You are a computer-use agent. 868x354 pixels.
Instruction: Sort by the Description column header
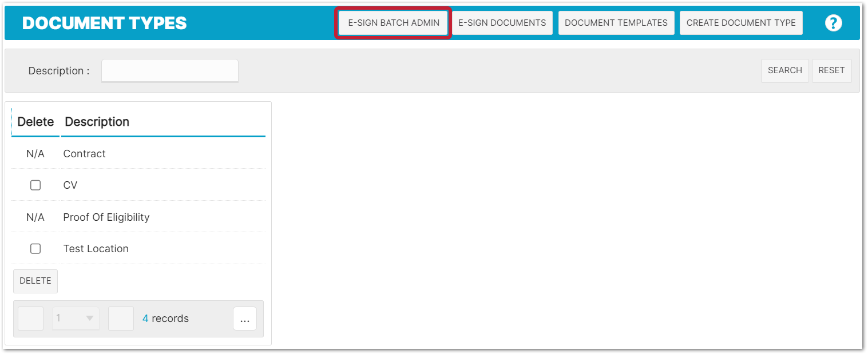coord(97,122)
